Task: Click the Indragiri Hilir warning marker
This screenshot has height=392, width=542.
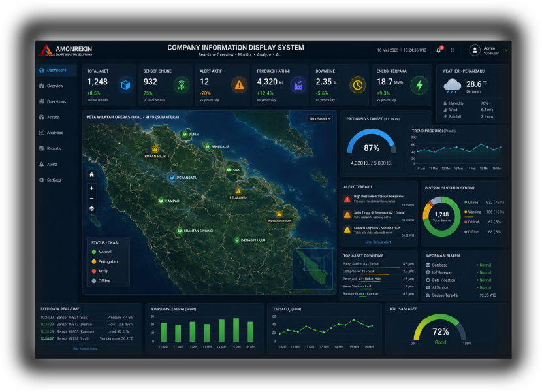Action: 279,214
